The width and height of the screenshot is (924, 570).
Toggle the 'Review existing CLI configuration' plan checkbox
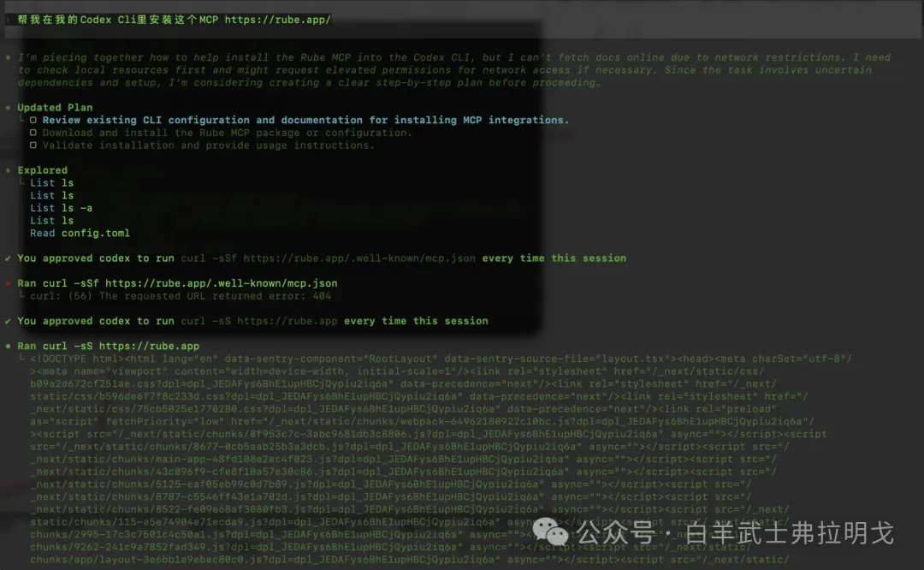[33, 121]
